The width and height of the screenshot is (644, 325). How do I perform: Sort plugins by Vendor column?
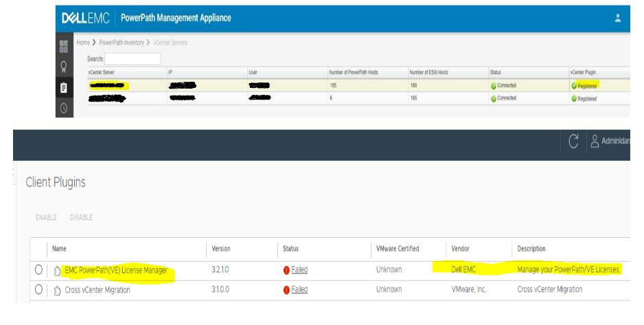(461, 249)
